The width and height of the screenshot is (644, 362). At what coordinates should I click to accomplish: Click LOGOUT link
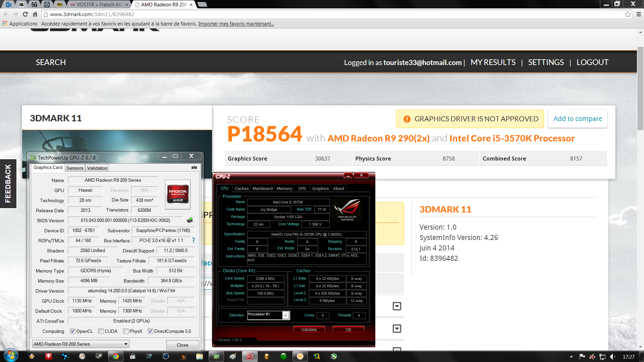[x=592, y=62]
